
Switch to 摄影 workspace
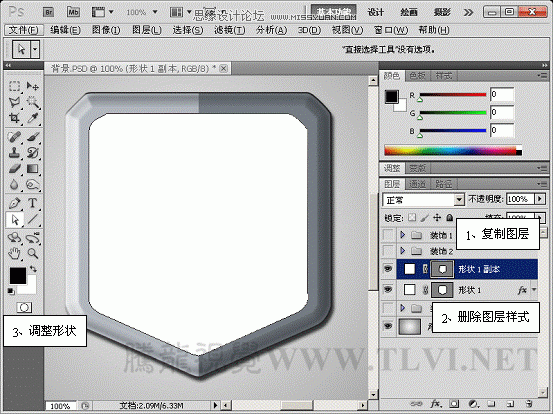coord(442,13)
